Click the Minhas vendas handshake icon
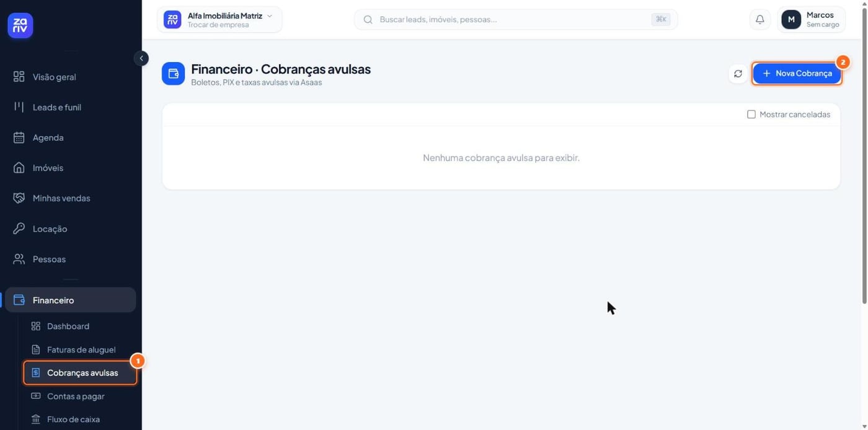 19,198
